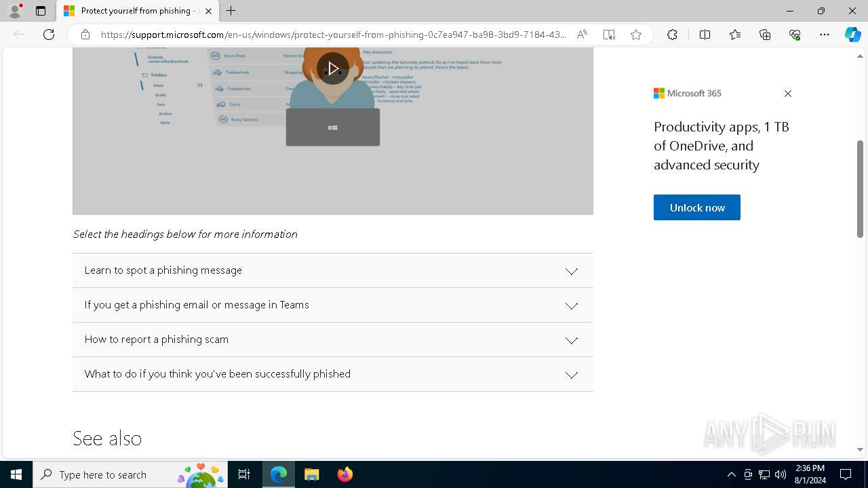Click the scrollbar up arrow

860,55
